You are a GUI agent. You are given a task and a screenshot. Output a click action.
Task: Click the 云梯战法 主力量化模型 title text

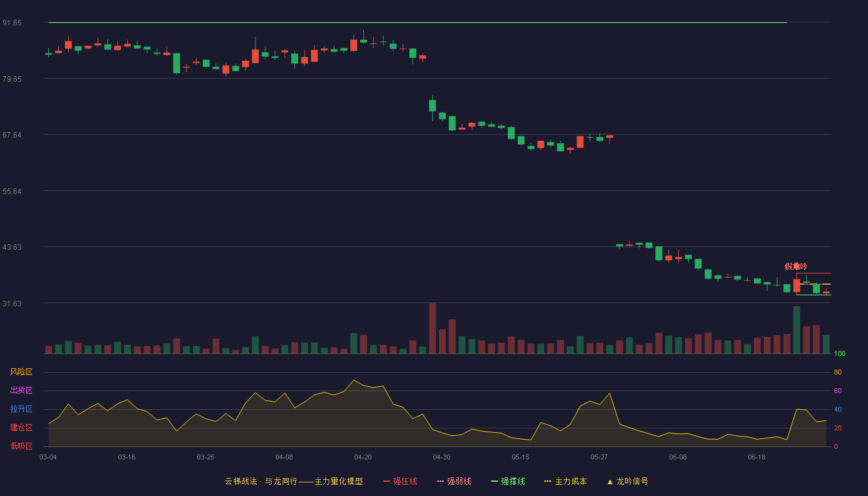293,481
